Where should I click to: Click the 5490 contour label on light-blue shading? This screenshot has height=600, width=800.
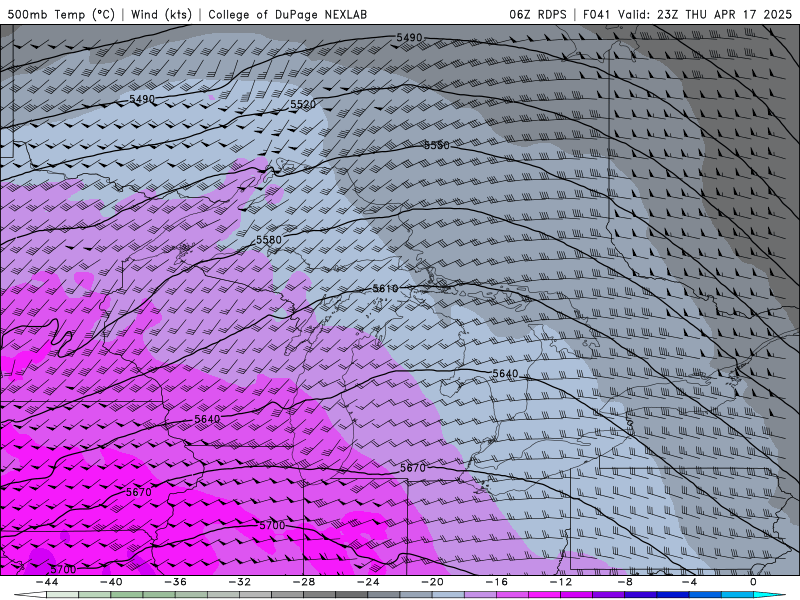pyautogui.click(x=142, y=99)
